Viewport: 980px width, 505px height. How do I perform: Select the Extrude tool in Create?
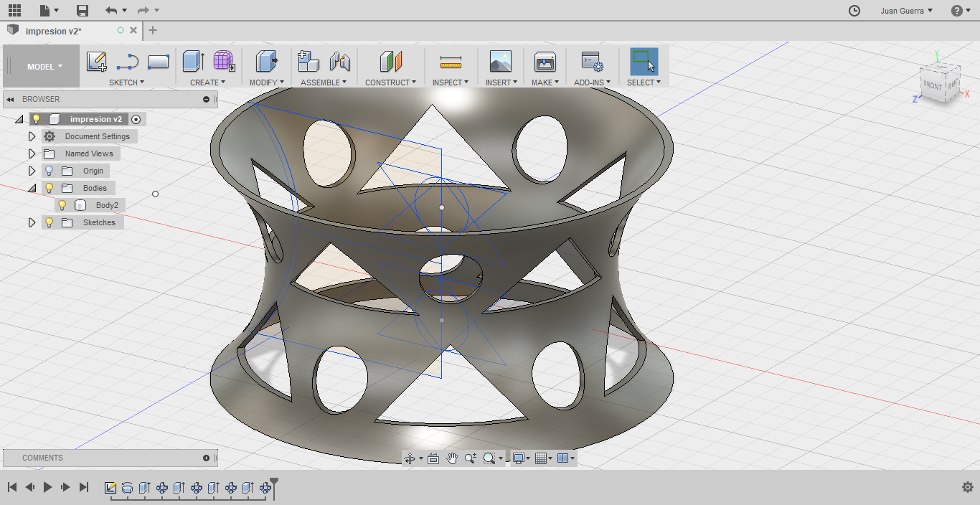[x=193, y=62]
